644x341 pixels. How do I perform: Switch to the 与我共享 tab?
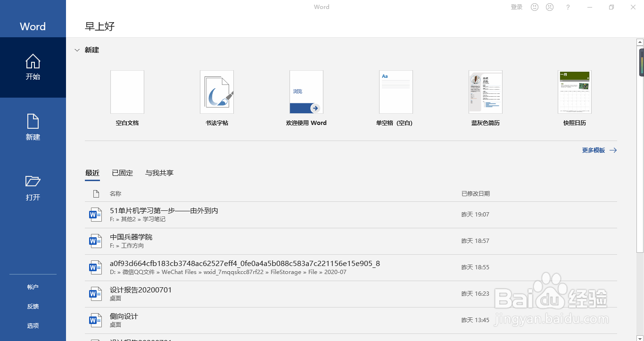[159, 173]
